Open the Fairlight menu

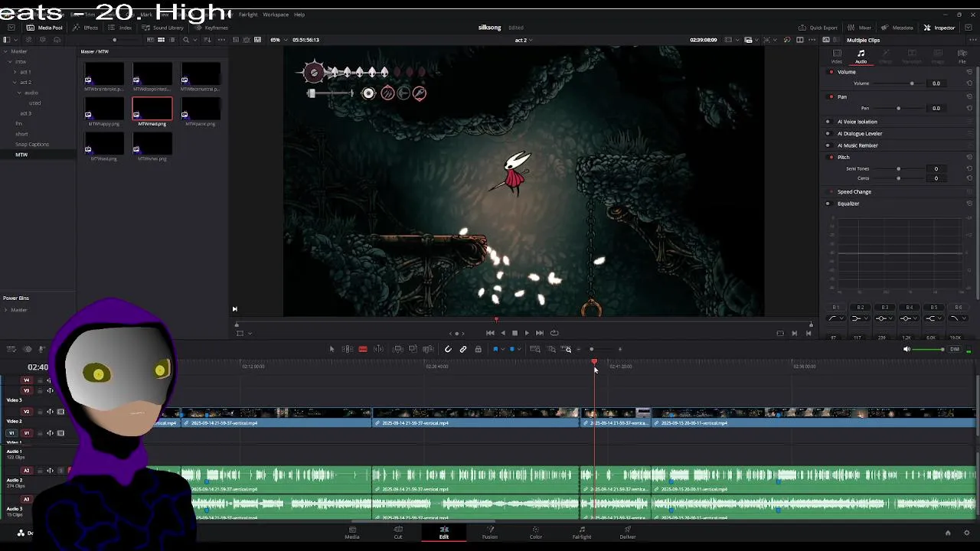248,15
